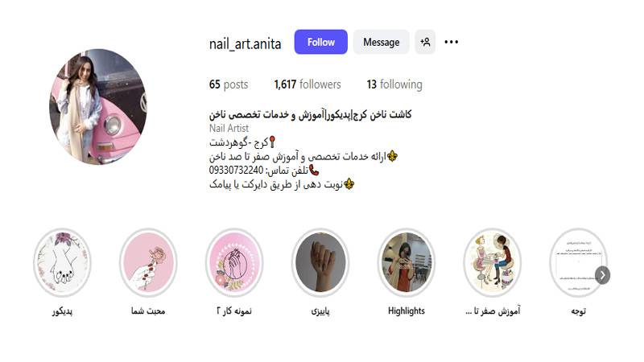The width and height of the screenshot is (644, 362).
Task: Open the توجه highlight circle
Action: pos(578,263)
